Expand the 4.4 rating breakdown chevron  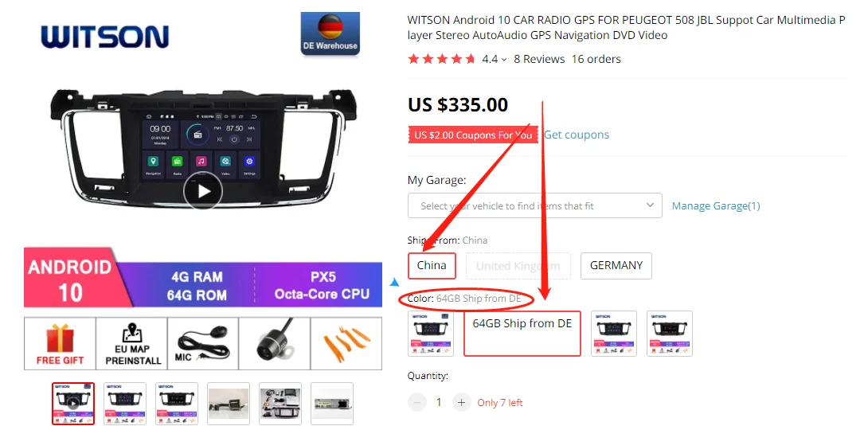504,60
